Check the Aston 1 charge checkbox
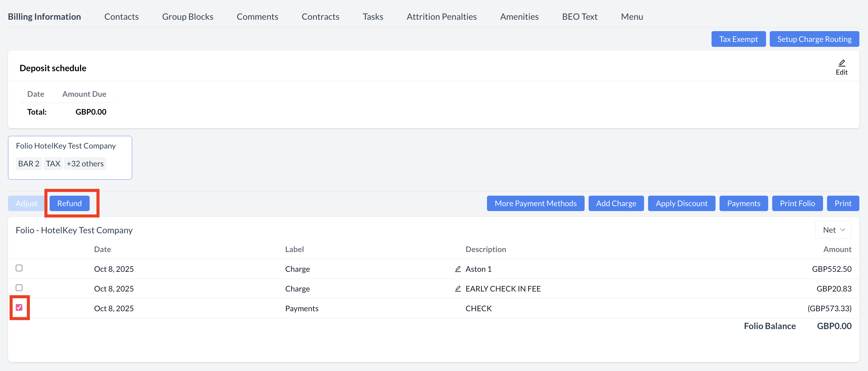The image size is (868, 371). tap(19, 268)
